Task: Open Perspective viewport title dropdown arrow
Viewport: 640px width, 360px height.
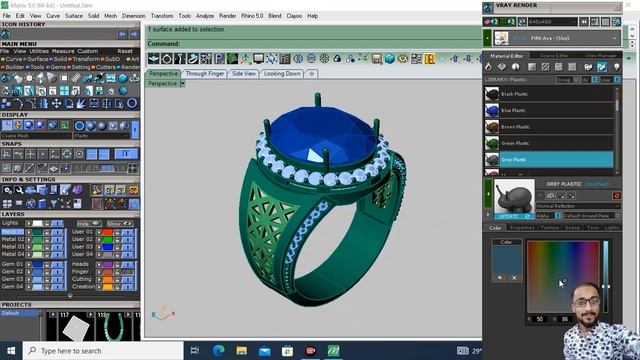Action: [182, 83]
